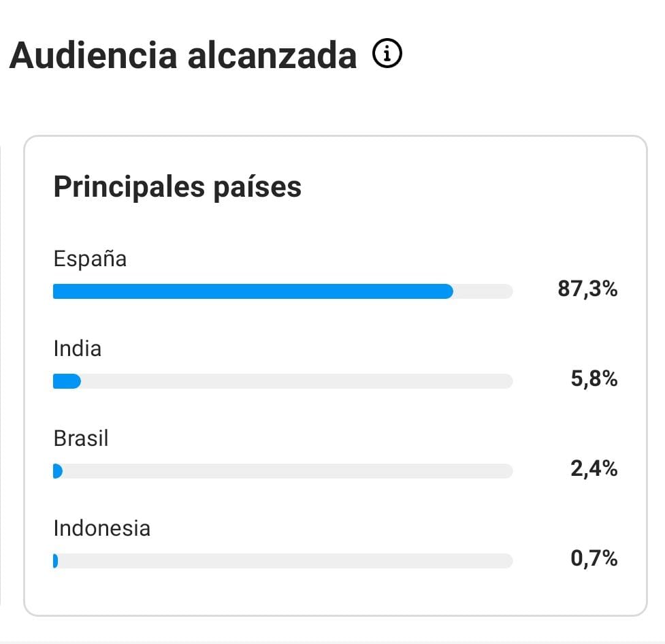The height and width of the screenshot is (644, 665).
Task: Select the Audiencia alcanzada heading
Action: (183, 55)
